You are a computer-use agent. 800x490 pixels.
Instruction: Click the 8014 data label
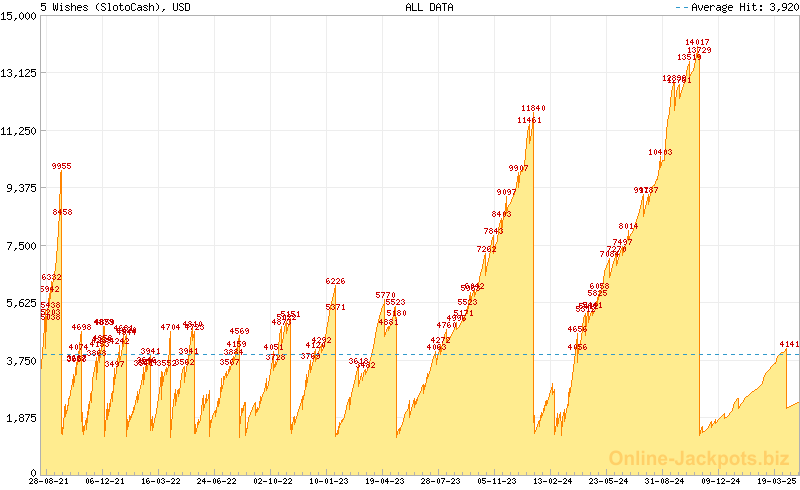[x=628, y=226]
